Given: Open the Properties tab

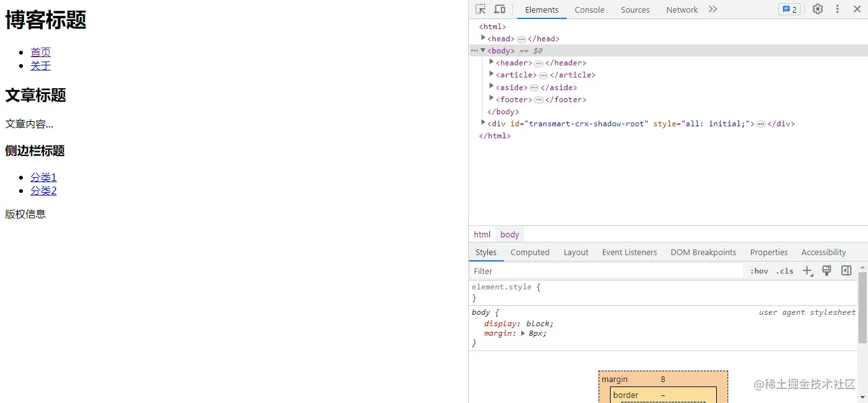Looking at the screenshot, I should coord(769,252).
